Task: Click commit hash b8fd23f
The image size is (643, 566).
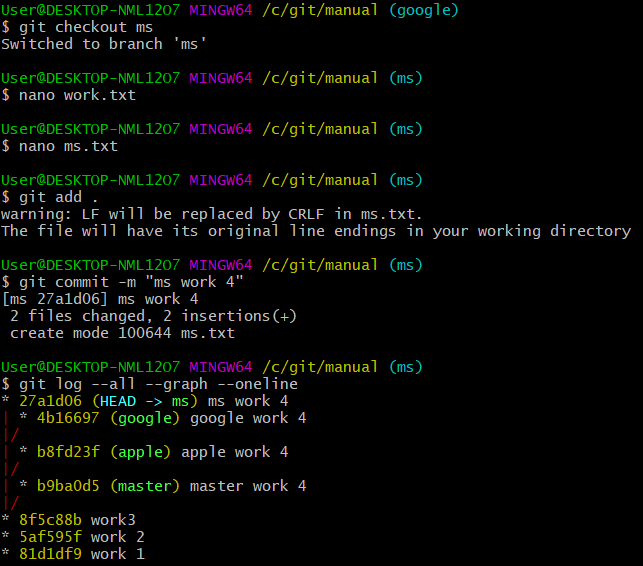Action: (68, 452)
